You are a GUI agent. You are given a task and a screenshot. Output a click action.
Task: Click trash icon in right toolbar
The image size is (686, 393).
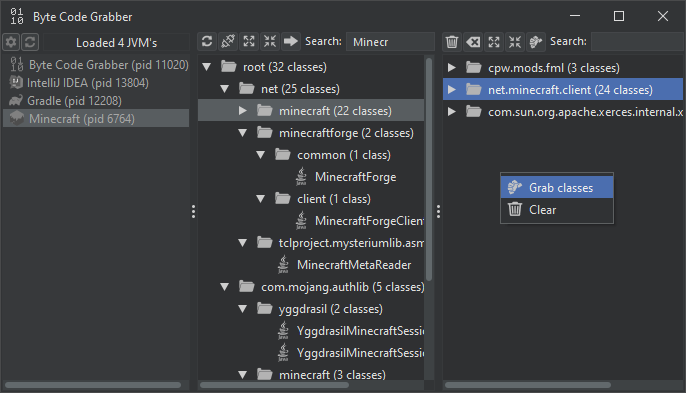click(452, 42)
